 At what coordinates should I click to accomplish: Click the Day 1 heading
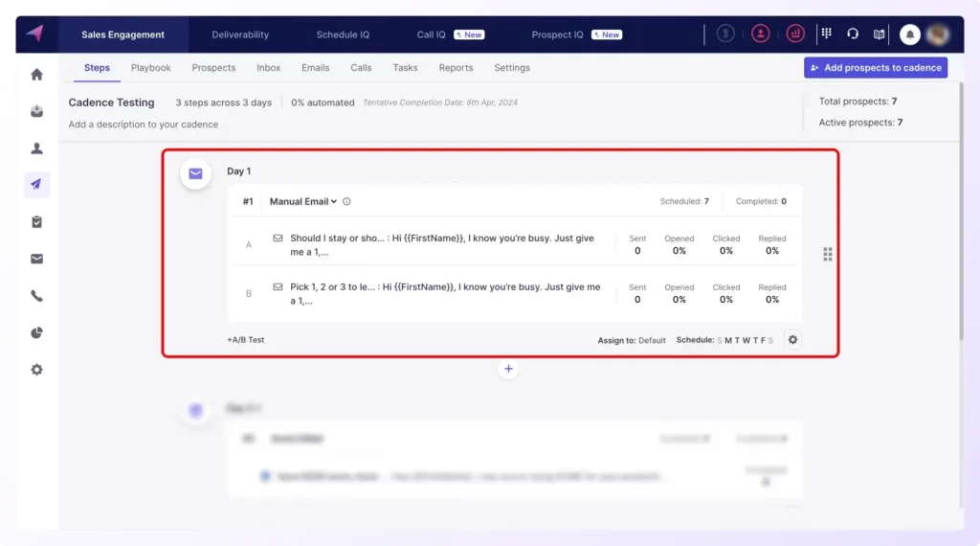[238, 171]
